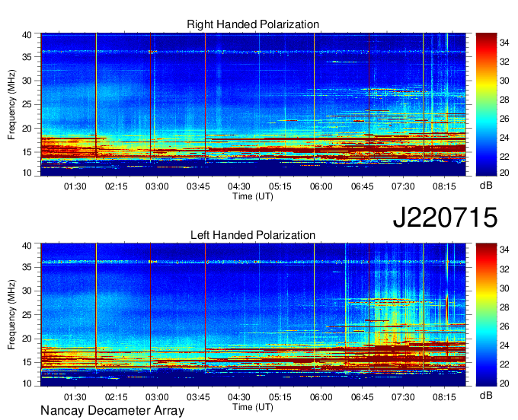Click the right-handed spectrogram plot
Viewport: 518px width, 420px height.
coord(253,104)
